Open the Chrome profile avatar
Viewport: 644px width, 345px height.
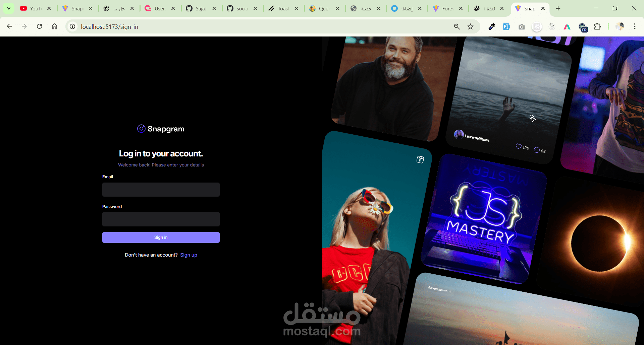coord(620,26)
